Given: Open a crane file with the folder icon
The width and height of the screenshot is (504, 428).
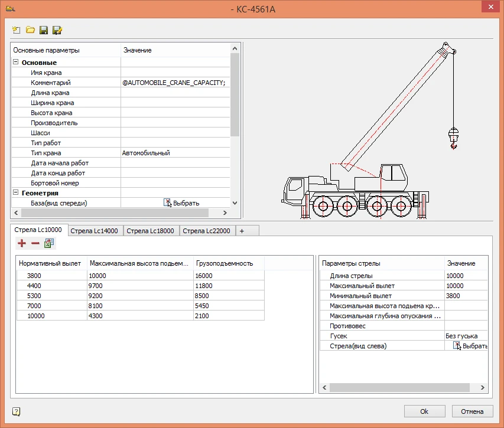Looking at the screenshot, I should click(30, 30).
